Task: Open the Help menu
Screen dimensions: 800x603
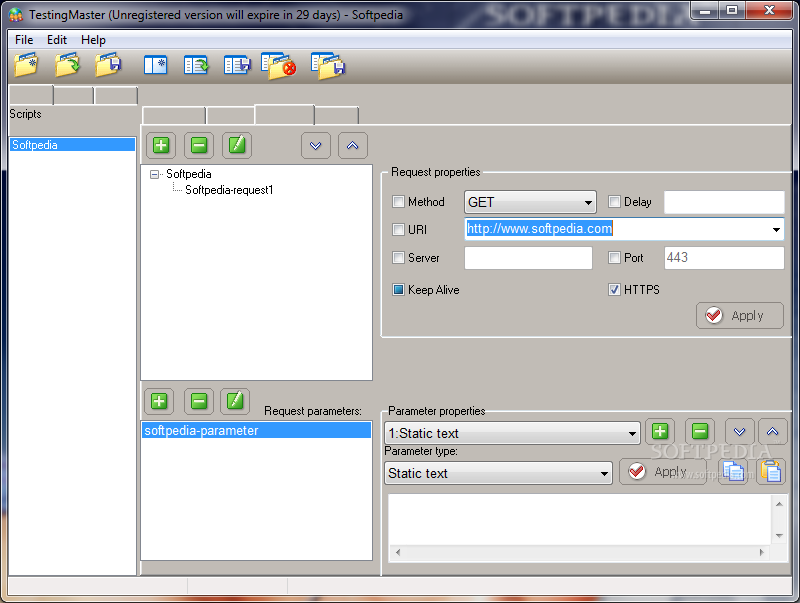Action: point(93,40)
